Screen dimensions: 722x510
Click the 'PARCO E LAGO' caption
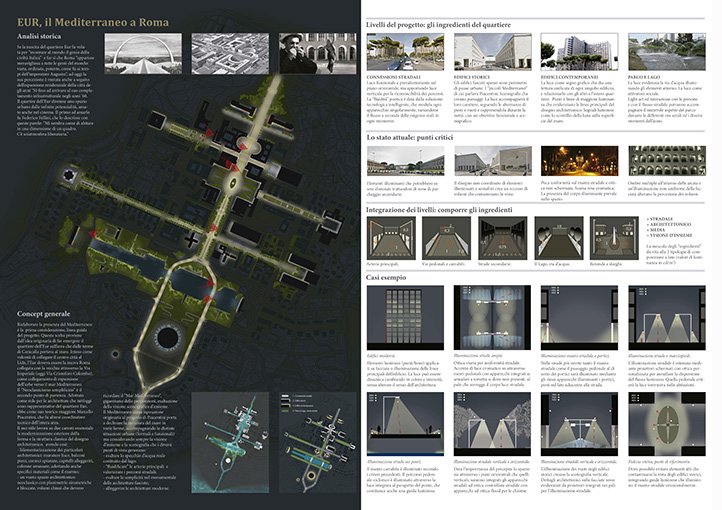[x=644, y=77]
